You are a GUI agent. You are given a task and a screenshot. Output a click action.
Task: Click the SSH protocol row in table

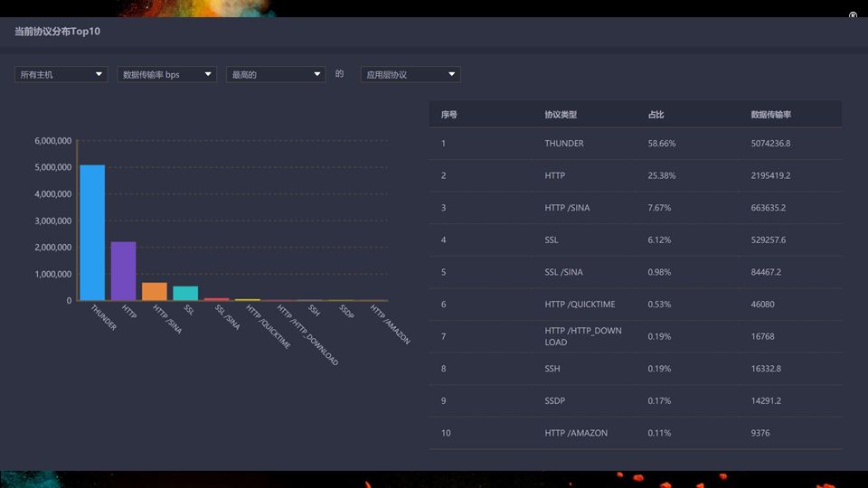point(636,369)
